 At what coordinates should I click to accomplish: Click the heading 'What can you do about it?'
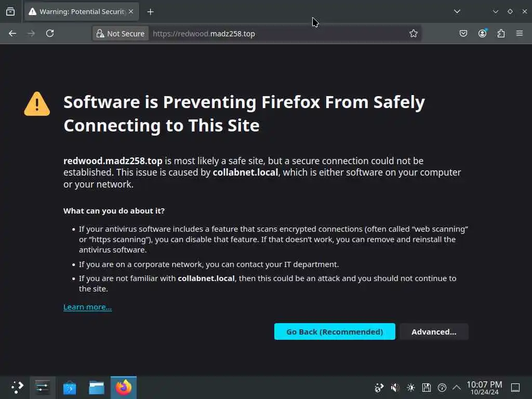114,211
